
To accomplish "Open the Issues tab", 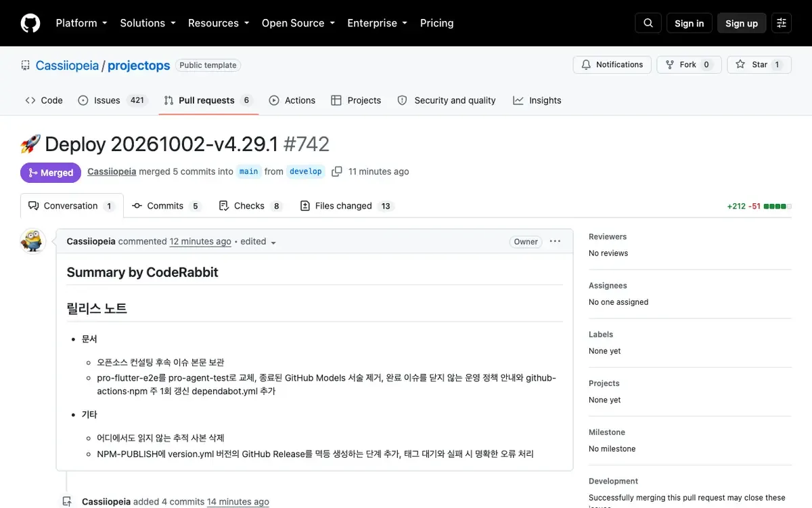I will pos(112,100).
